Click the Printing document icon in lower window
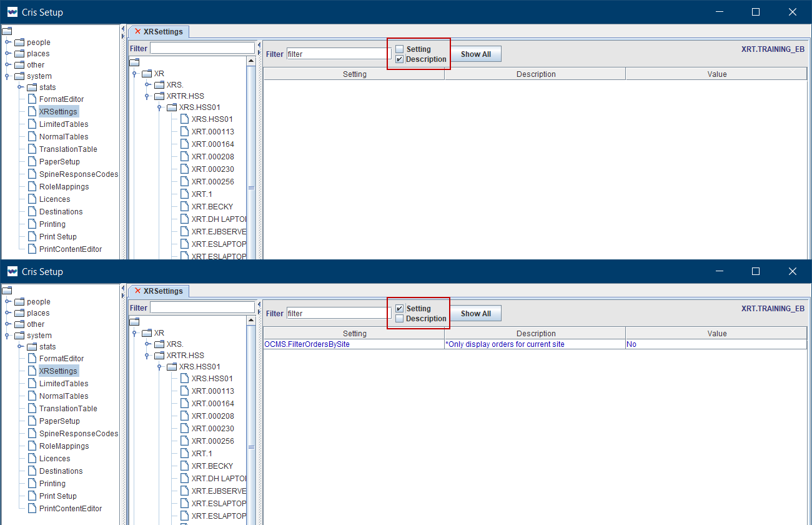This screenshot has height=525, width=812. pyautogui.click(x=32, y=483)
